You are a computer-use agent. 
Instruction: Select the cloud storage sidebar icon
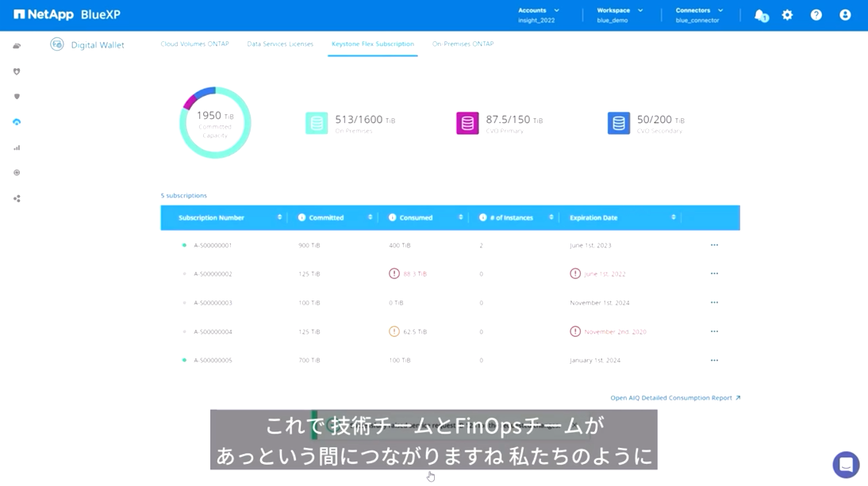click(x=17, y=46)
